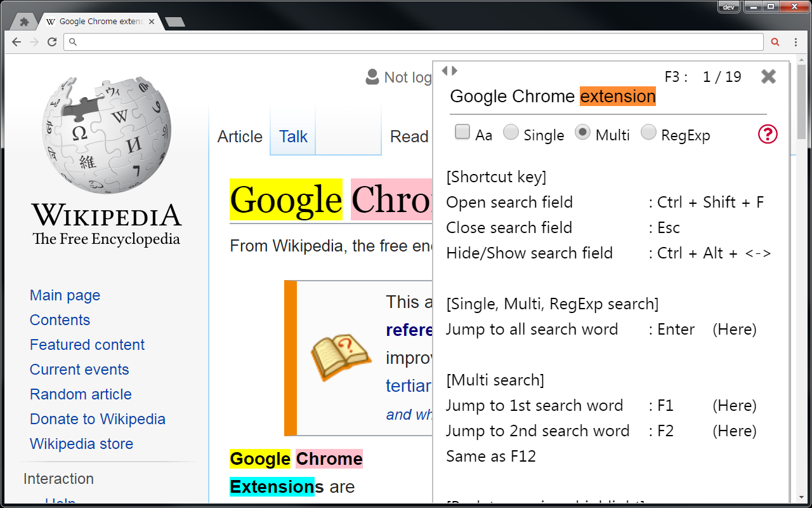Open the red search extension icon
The width and height of the screenshot is (812, 508).
[x=775, y=42]
